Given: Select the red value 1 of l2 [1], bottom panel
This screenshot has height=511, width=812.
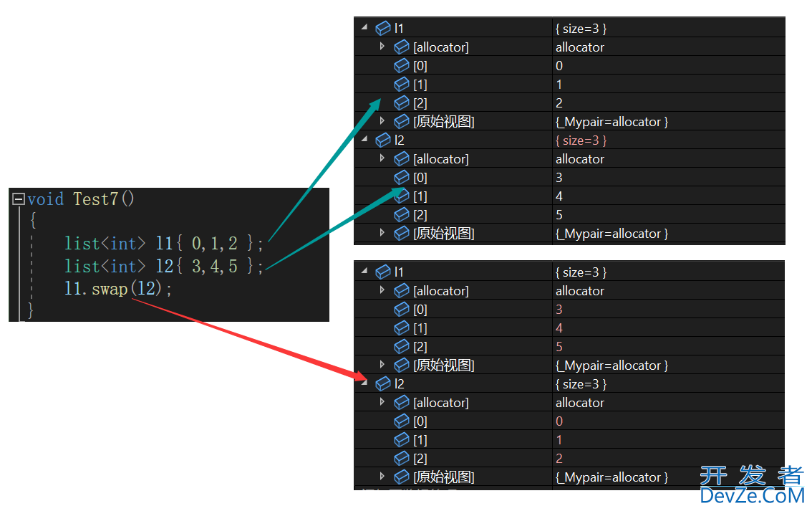Looking at the screenshot, I should (559, 440).
